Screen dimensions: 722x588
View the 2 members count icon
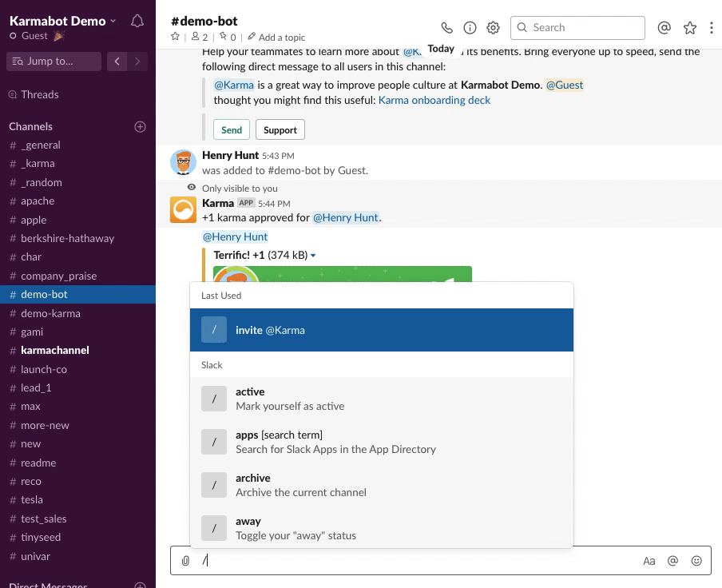[200, 38]
